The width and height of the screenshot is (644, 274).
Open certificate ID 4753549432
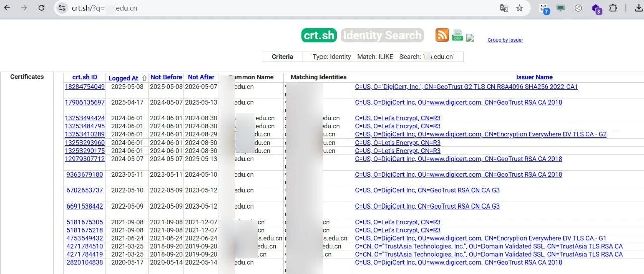pyautogui.click(x=85, y=238)
